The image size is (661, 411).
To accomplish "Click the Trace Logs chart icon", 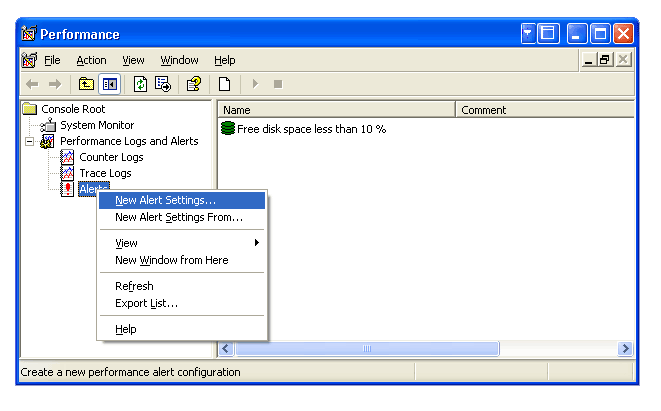I will [x=67, y=173].
